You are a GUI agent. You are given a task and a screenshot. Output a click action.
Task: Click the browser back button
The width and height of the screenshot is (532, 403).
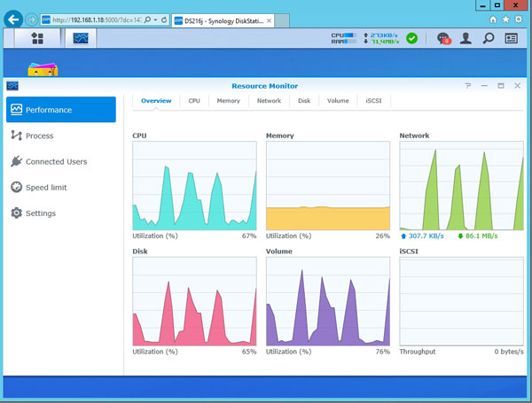13,19
